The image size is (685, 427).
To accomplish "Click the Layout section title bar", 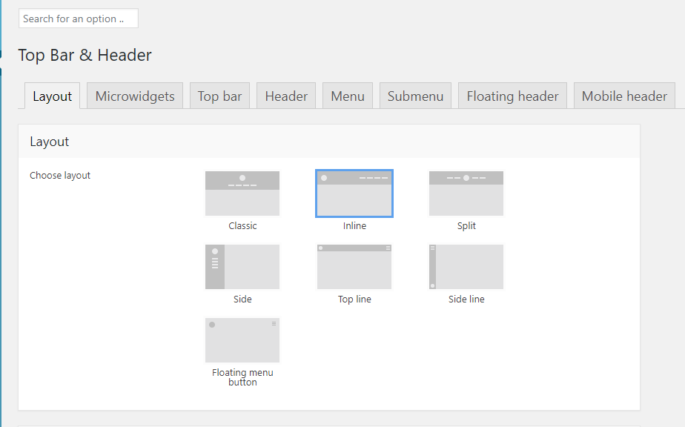I will coord(328,142).
